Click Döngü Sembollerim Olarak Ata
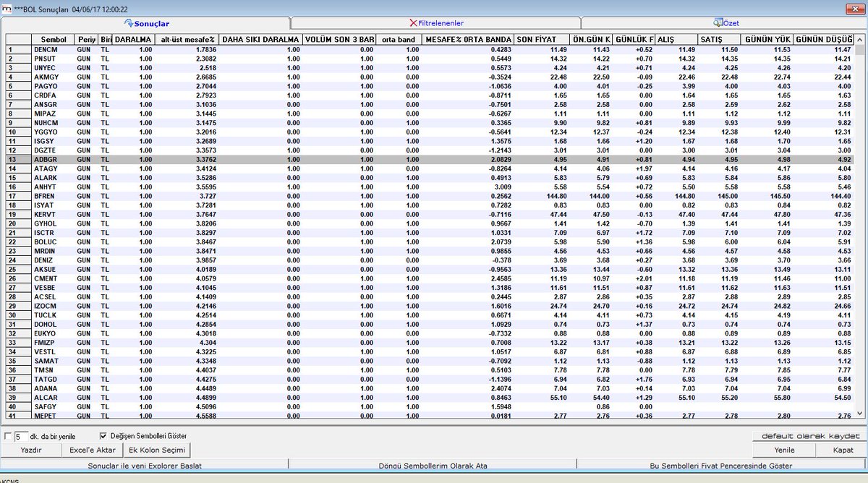The width and height of the screenshot is (868, 483). click(434, 466)
